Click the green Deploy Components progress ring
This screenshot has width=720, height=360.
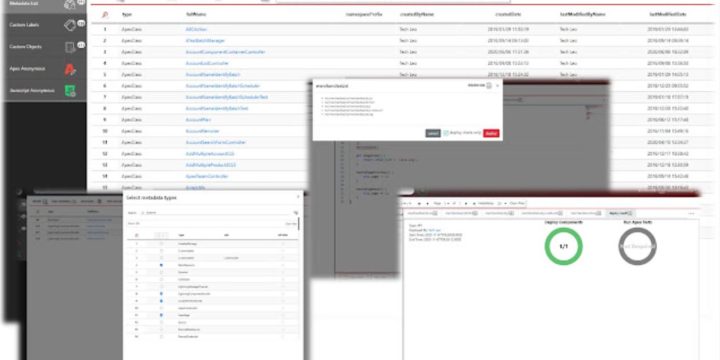(563, 246)
